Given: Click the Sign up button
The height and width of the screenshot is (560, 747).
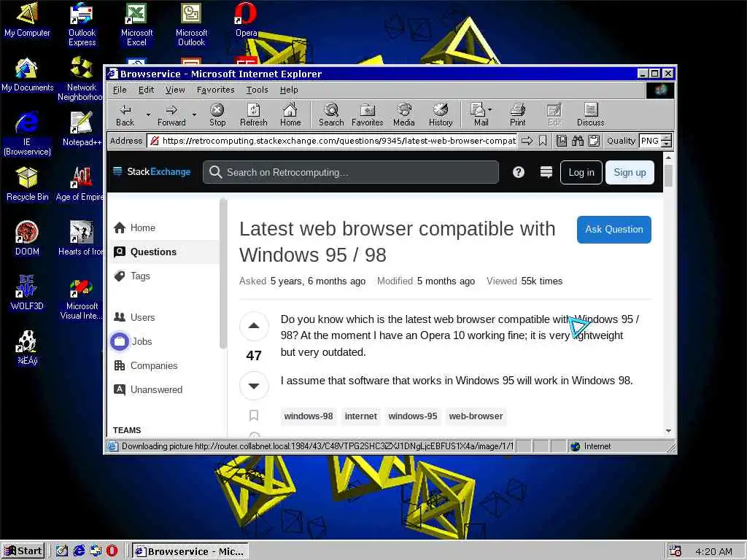Looking at the screenshot, I should click(630, 172).
